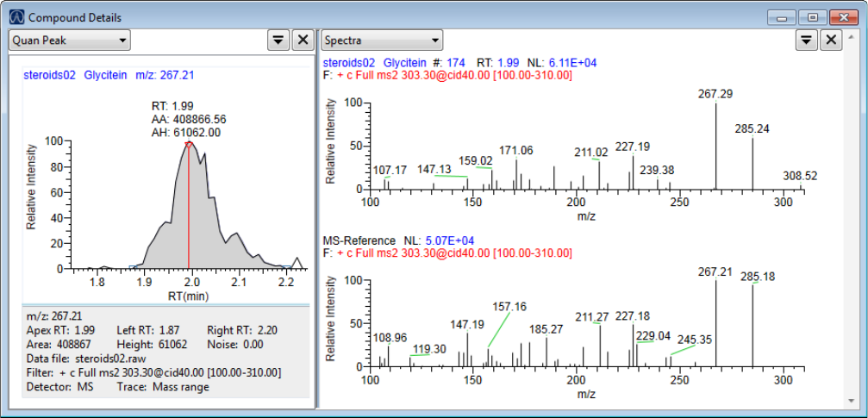
Task: Open the Spectra pane options menu
Action: coord(806,40)
